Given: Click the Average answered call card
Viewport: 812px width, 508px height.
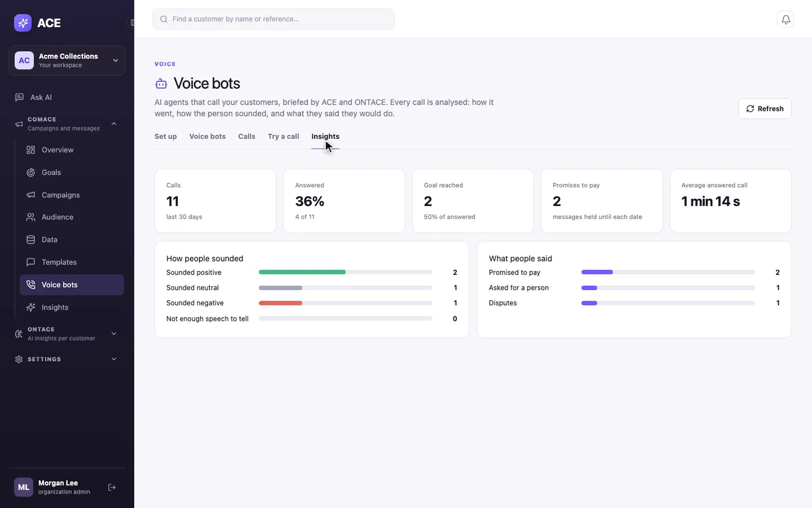Looking at the screenshot, I should (731, 201).
